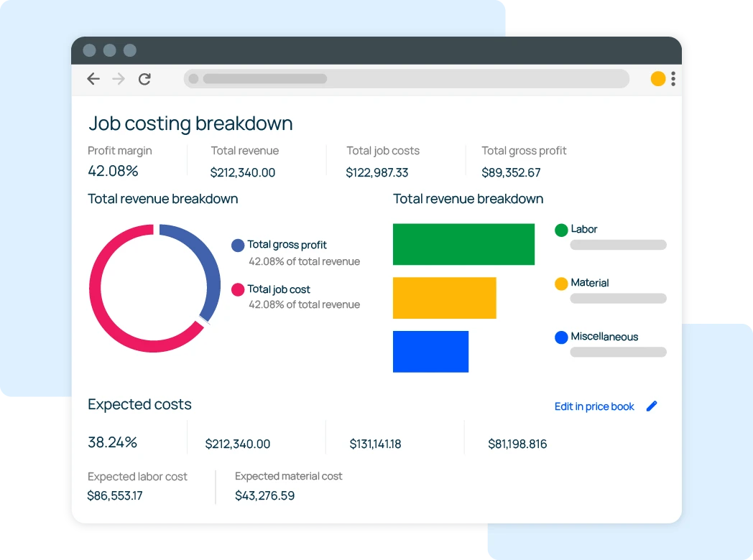Click the blue Miscellaneous legend dot
The width and height of the screenshot is (753, 560).
tap(561, 337)
